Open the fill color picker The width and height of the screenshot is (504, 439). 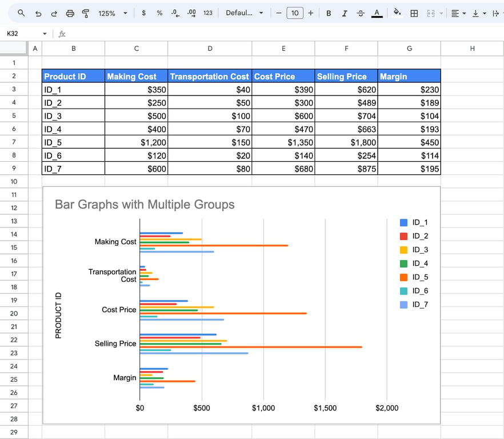click(x=398, y=13)
